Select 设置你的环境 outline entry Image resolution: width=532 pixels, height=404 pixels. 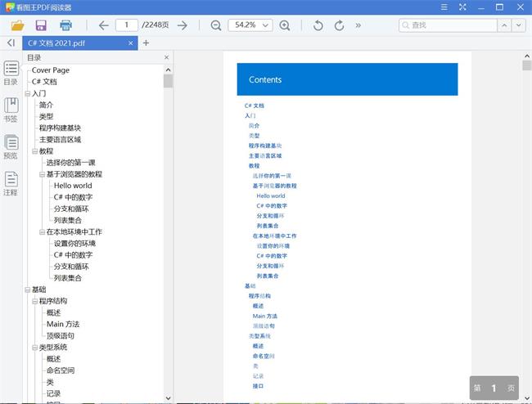pyautogui.click(x=74, y=244)
